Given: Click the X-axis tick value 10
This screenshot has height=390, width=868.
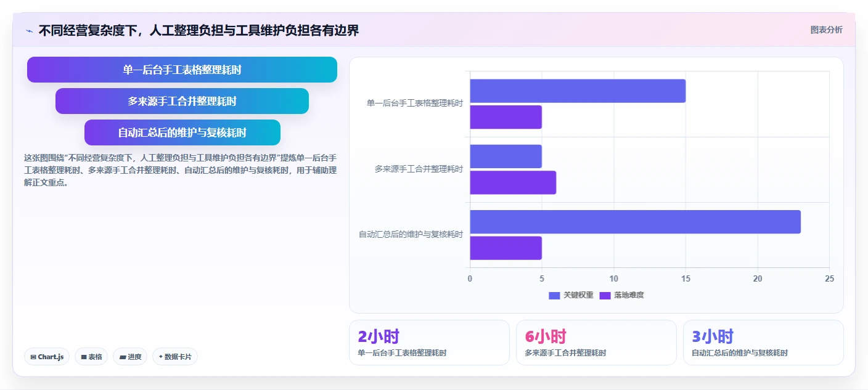Looking at the screenshot, I should point(613,279).
